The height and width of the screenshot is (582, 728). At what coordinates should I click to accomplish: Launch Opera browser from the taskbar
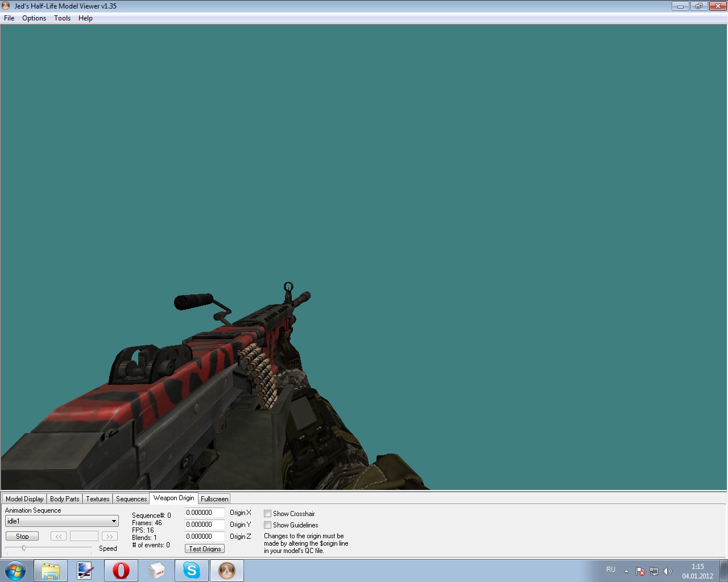coord(121,571)
